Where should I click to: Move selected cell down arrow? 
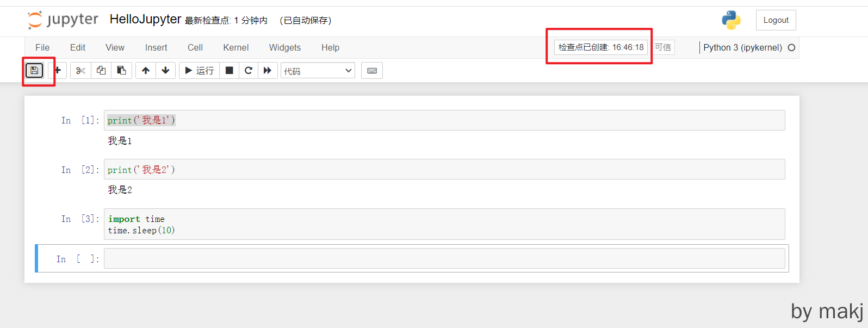166,71
